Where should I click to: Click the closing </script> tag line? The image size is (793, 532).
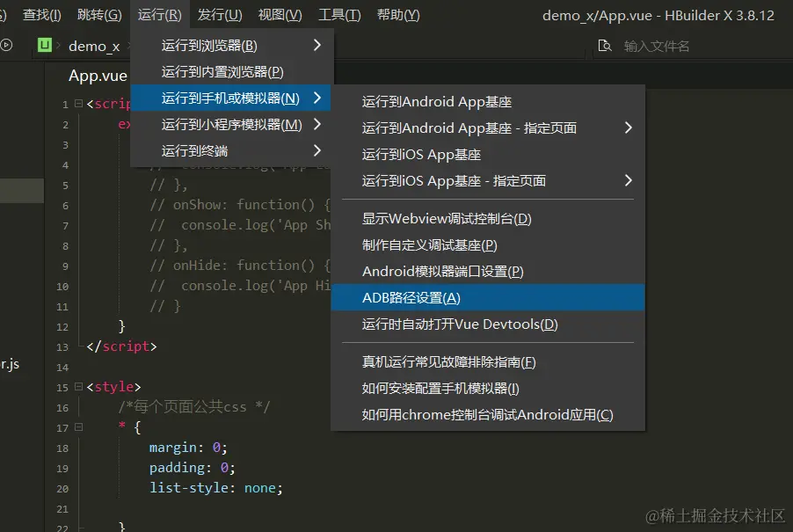122,346
